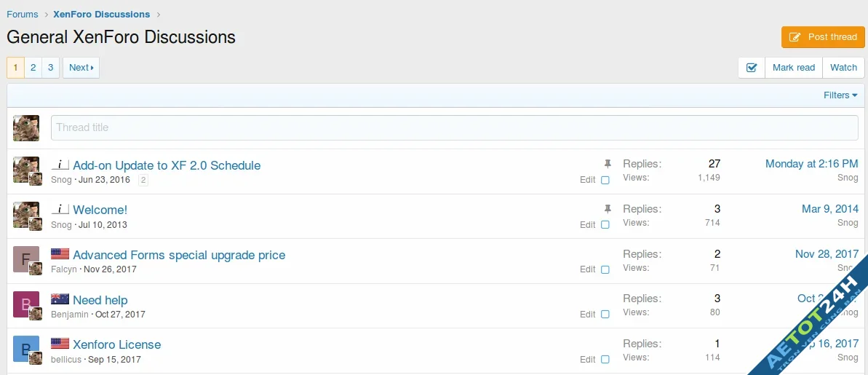Click bellicus's avatar on Xenforo License thread

(x=25, y=349)
